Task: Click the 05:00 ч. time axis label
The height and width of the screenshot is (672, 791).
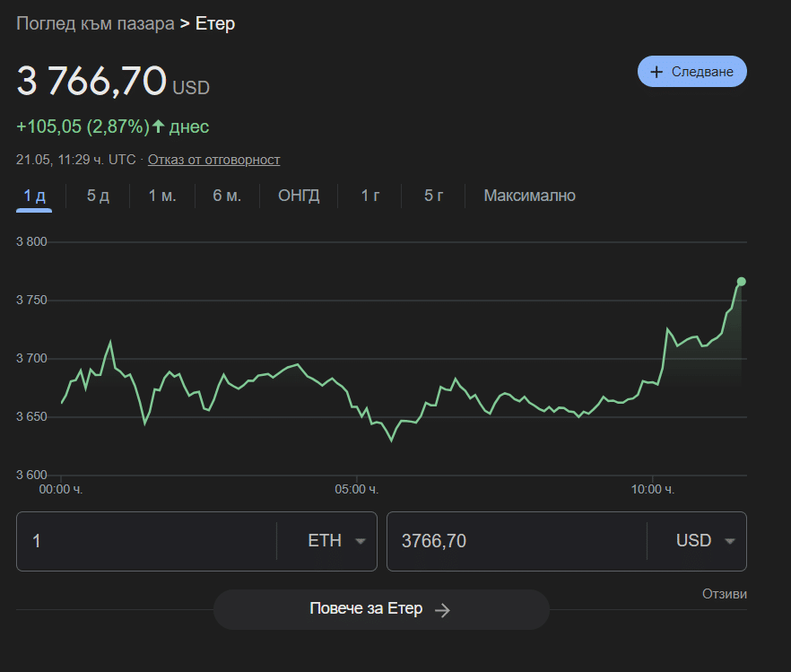Action: coord(357,489)
